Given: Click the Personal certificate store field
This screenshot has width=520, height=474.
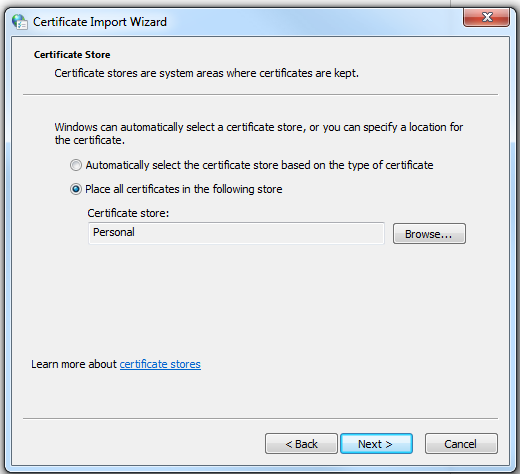Looking at the screenshot, I should point(236,233).
